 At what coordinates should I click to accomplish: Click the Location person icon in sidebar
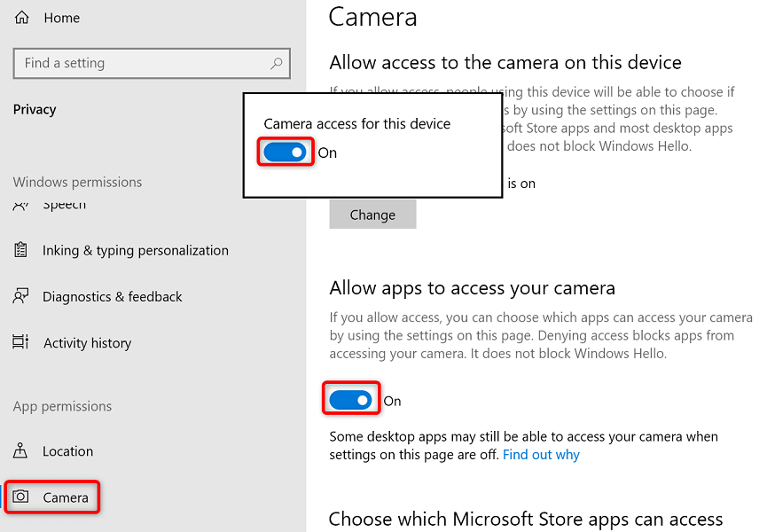coord(21,451)
